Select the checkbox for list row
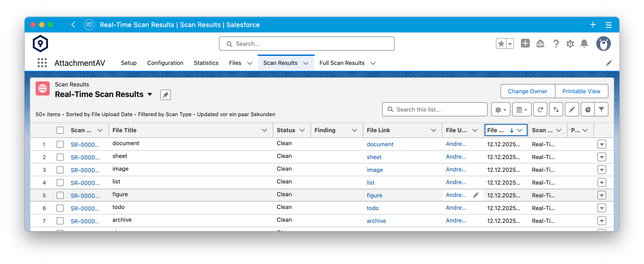This screenshot has width=644, height=264. pos(60,183)
